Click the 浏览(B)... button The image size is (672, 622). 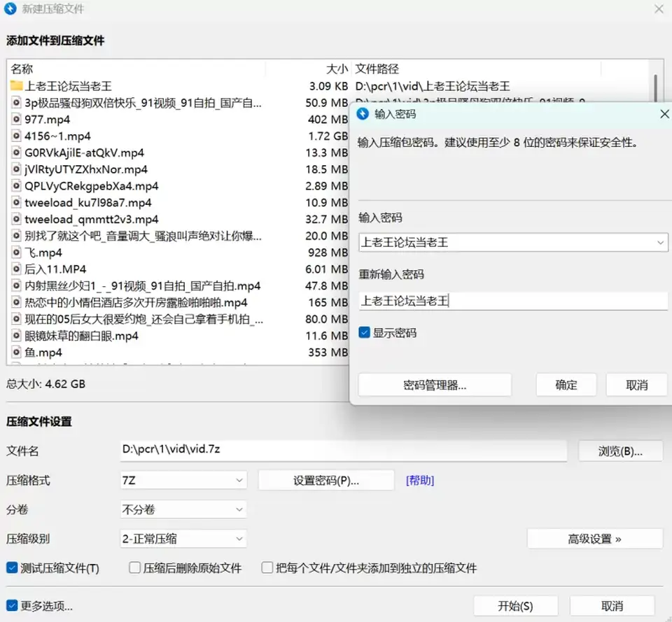click(x=621, y=451)
